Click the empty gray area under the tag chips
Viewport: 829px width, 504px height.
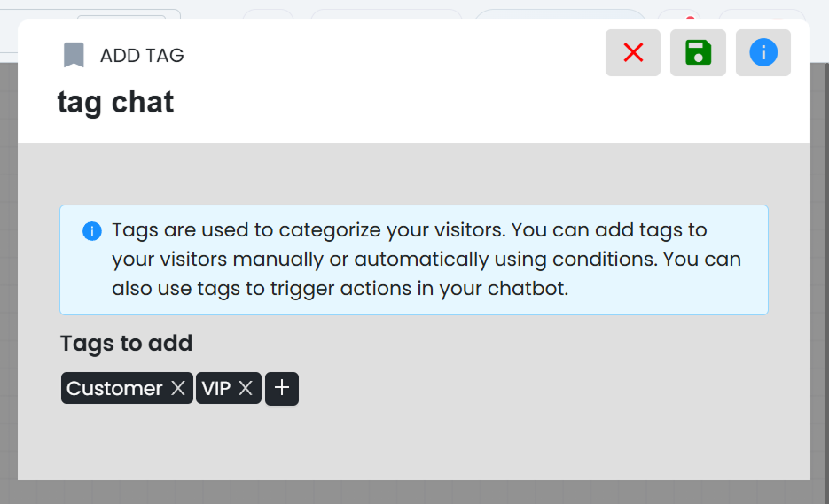coord(414,444)
